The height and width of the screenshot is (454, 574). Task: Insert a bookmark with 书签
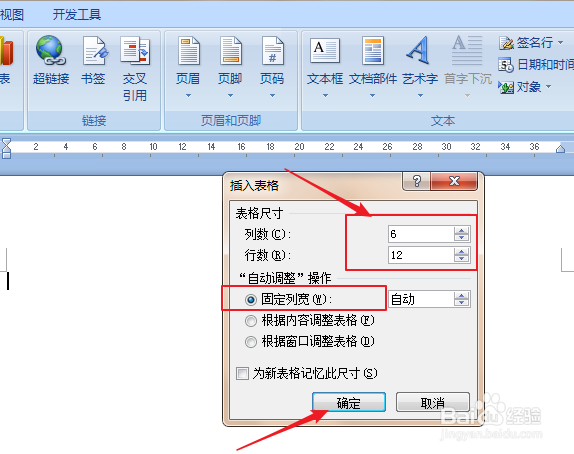pyautogui.click(x=94, y=60)
